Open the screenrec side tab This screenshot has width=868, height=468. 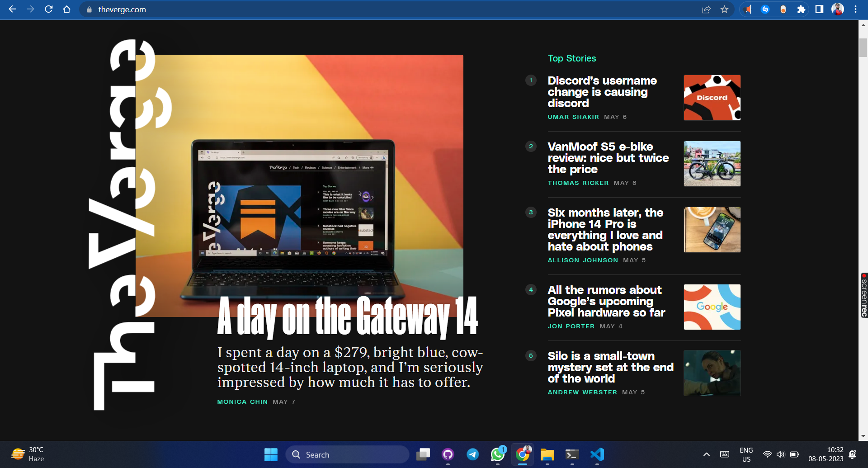click(x=864, y=295)
